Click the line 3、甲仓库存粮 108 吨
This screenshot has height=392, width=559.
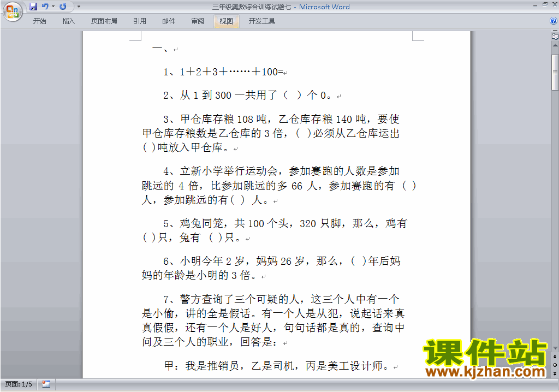click(281, 119)
